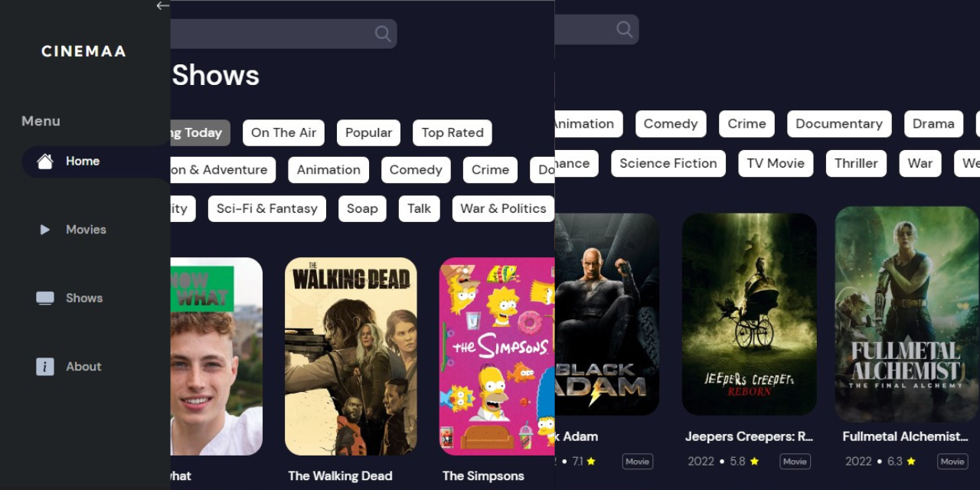Click the Home house icon in sidebar
The width and height of the screenshot is (980, 490).
coord(45,162)
